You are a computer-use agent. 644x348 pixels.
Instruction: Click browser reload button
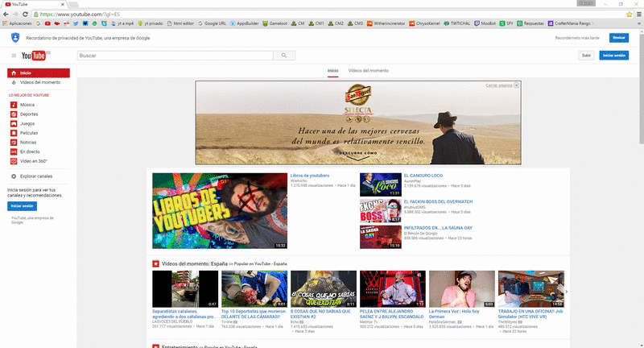[25, 14]
